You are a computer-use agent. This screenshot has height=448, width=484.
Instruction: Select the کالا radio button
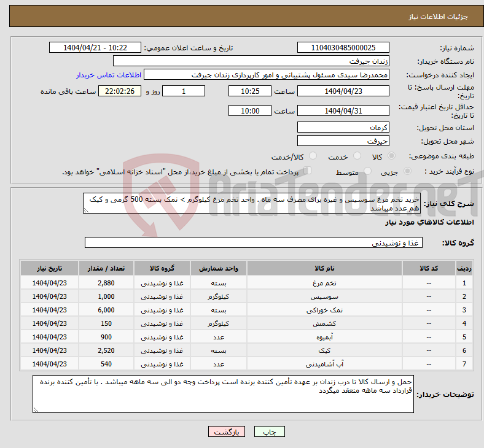[391, 156]
